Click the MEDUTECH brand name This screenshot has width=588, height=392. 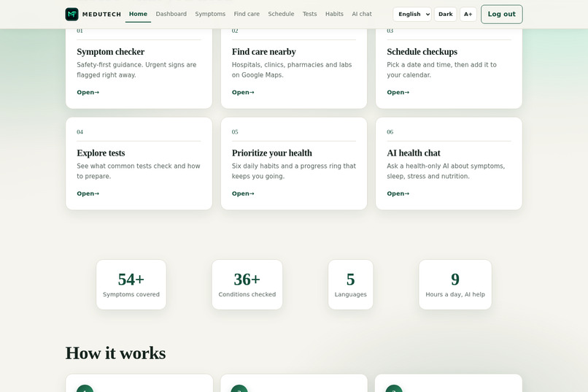(101, 15)
